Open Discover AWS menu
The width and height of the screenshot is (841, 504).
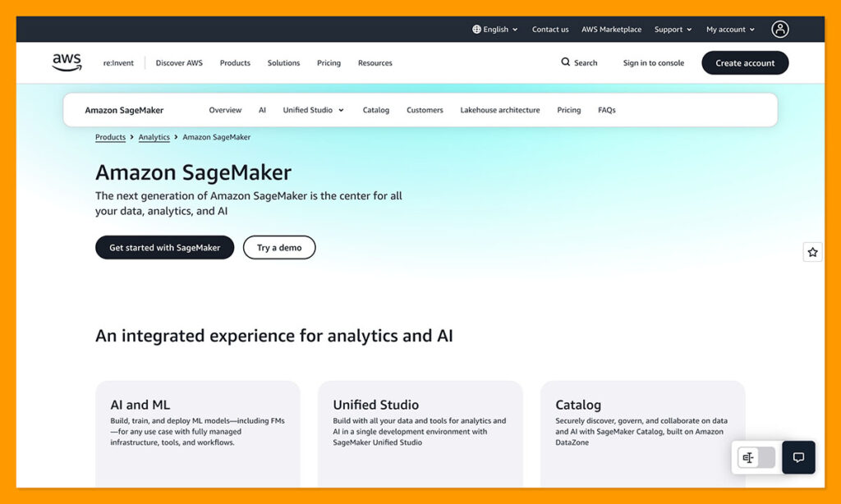179,62
